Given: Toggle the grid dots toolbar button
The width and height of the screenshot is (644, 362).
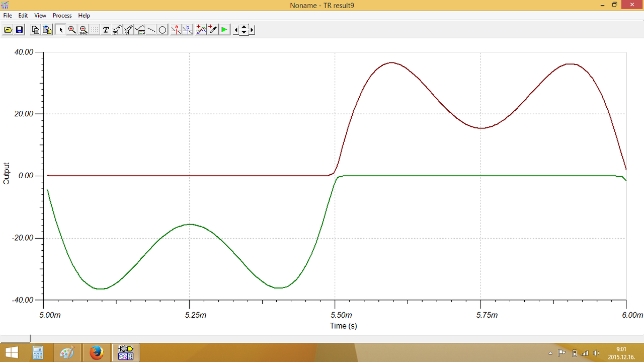Looking at the screenshot, I should pyautogui.click(x=95, y=30).
